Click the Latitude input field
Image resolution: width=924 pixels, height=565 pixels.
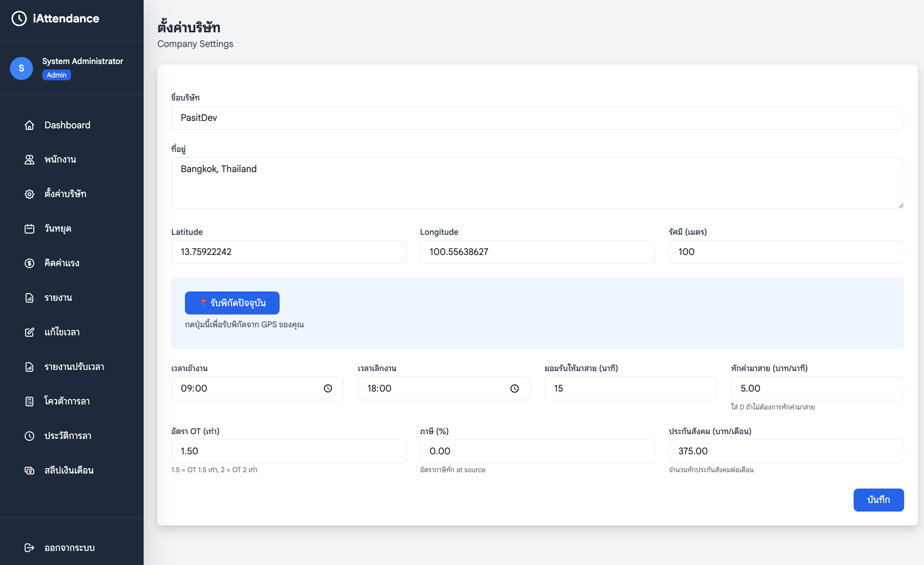coord(288,252)
